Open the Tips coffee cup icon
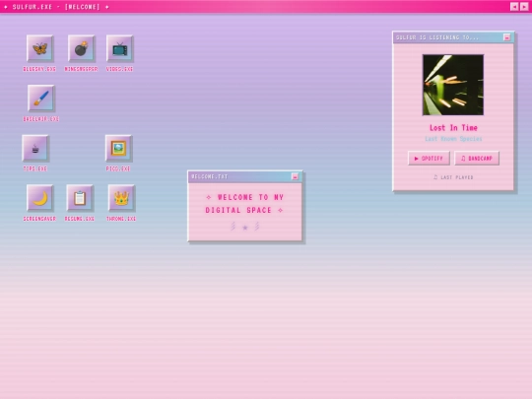 (35, 148)
